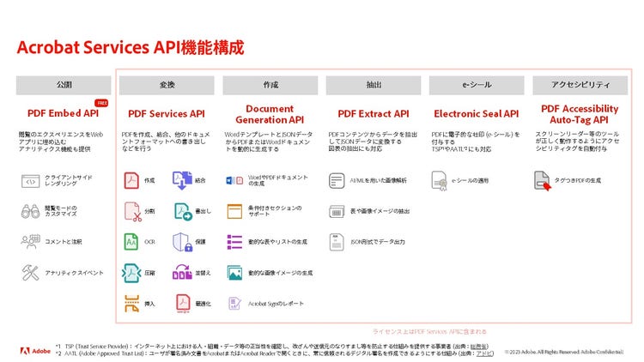Click the purple 並替え reorder pages icon

point(182,272)
